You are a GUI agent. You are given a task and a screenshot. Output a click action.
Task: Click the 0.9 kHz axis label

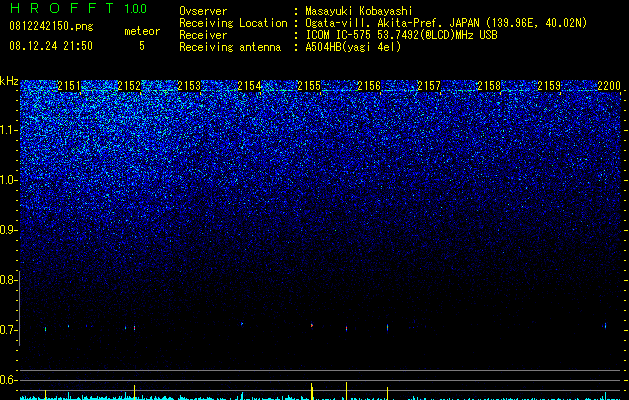pyautogui.click(x=8, y=230)
